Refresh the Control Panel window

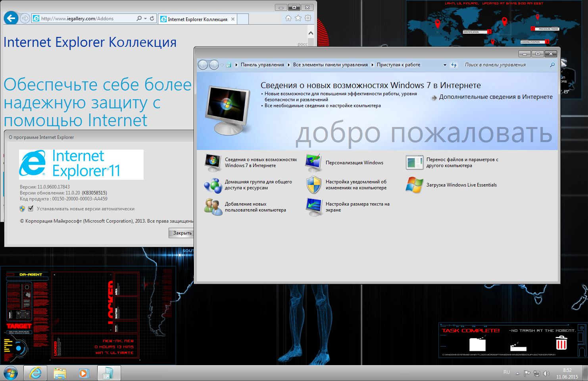pos(454,65)
